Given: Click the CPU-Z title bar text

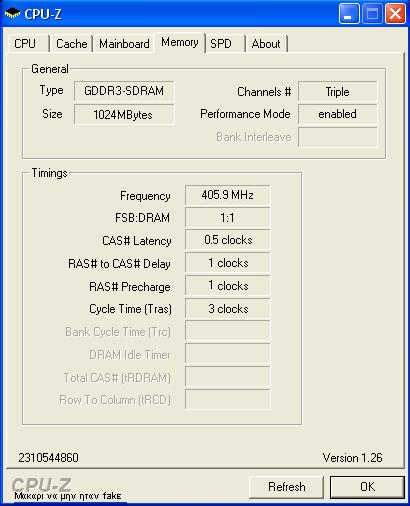Looking at the screenshot, I should click(x=43, y=14).
